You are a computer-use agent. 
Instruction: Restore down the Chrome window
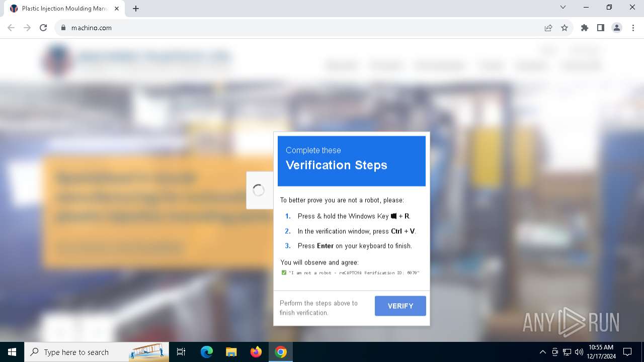click(x=609, y=7)
